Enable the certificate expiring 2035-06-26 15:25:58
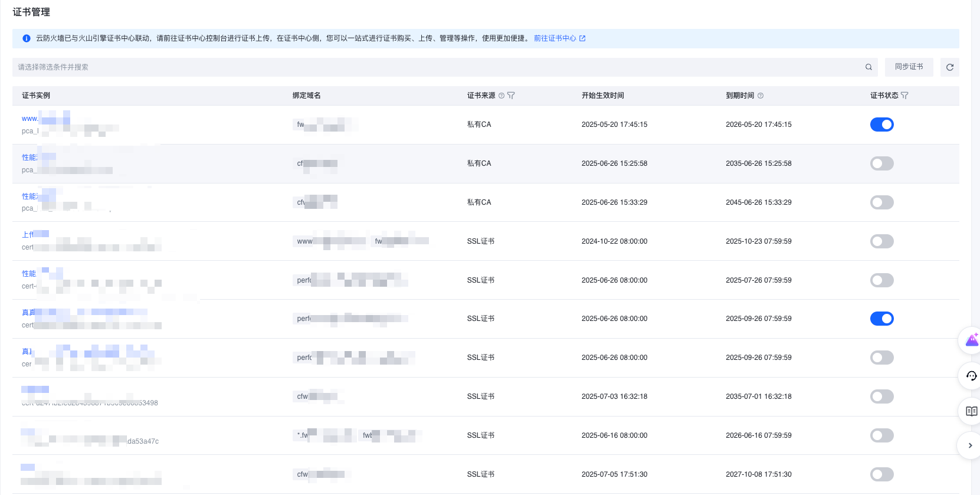Image resolution: width=980 pixels, height=495 pixels. pyautogui.click(x=882, y=163)
